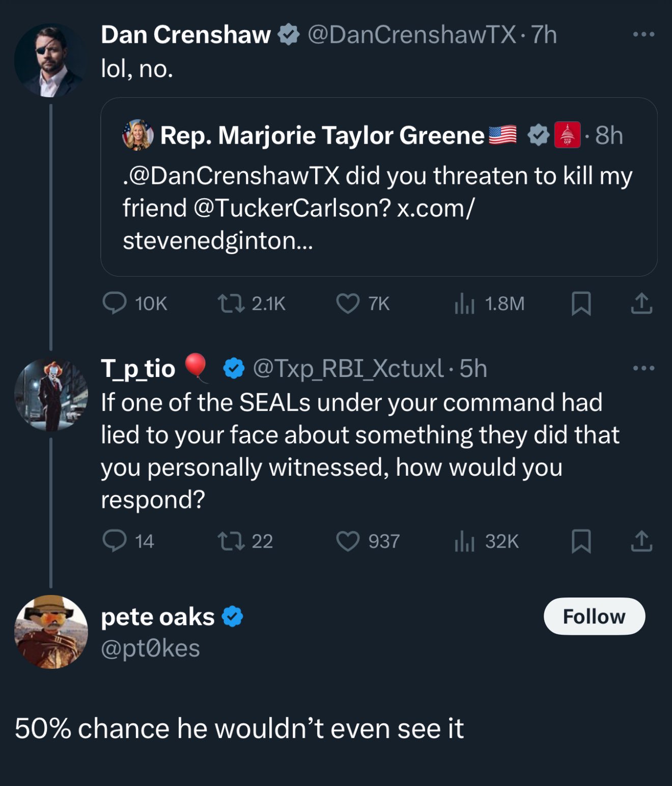The width and height of the screenshot is (672, 786).
Task: Repost Dan Crenshaw's tweet
Action: click(231, 303)
